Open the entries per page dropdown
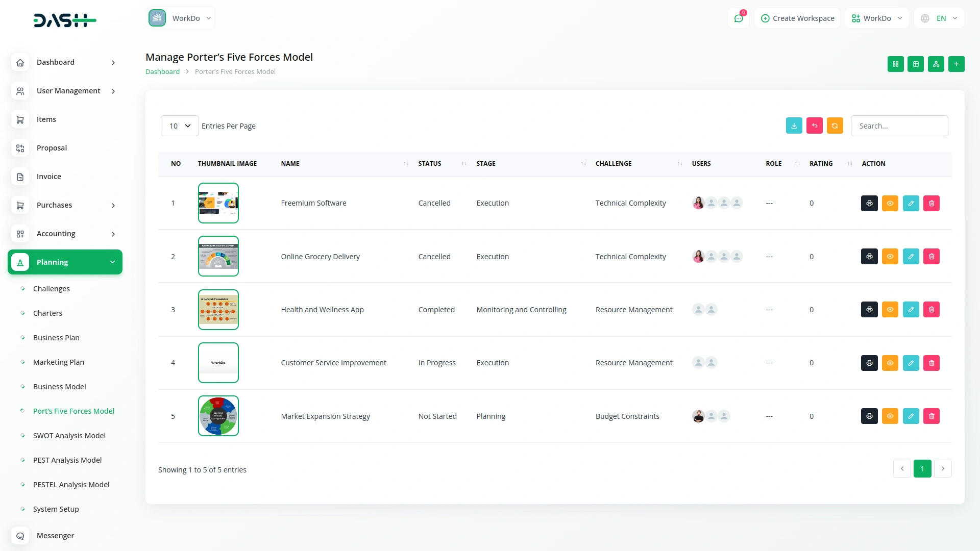The height and width of the screenshot is (551, 980). 180,126
